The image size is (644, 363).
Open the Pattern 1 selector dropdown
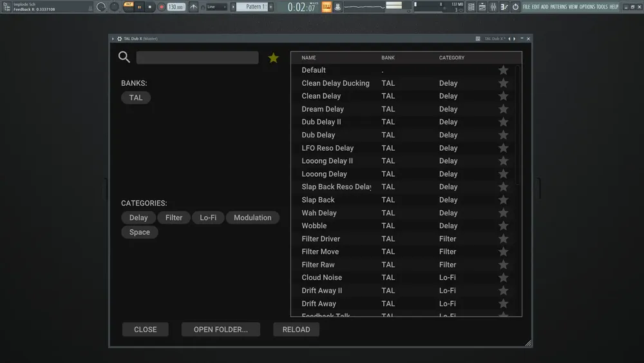click(252, 7)
